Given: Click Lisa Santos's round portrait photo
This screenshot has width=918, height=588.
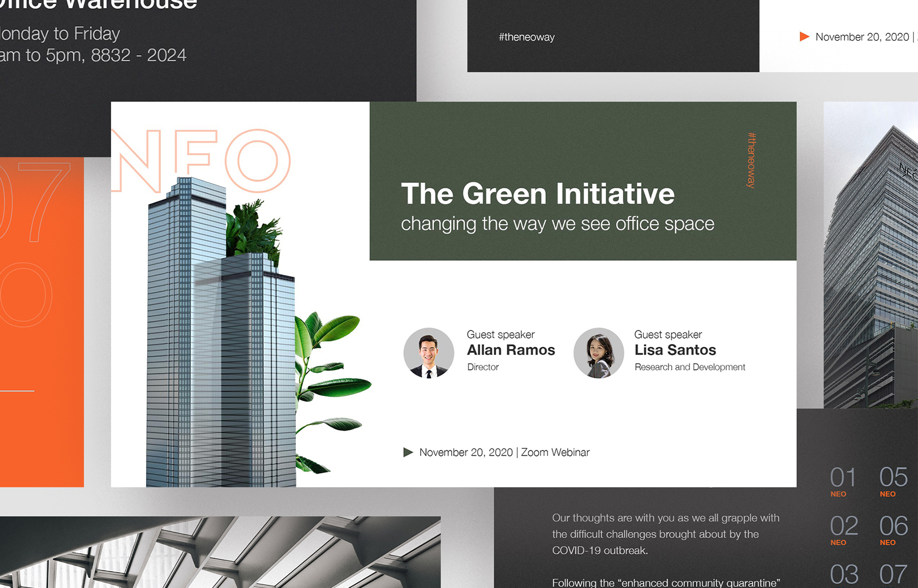Looking at the screenshot, I should [599, 353].
